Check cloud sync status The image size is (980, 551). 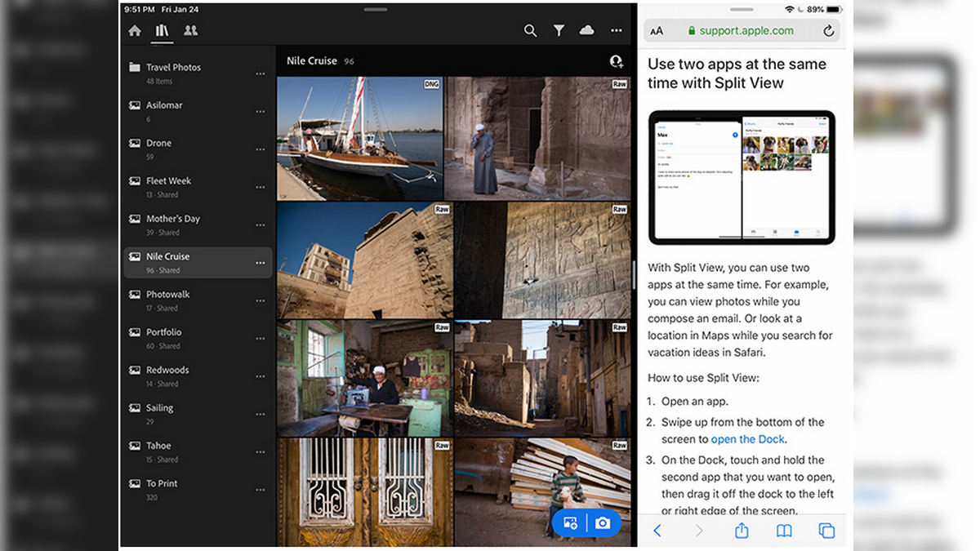click(x=587, y=30)
